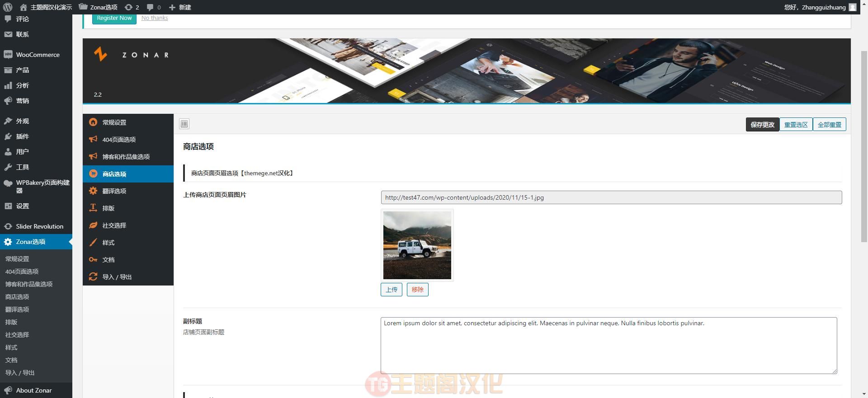Click the WordPress logo icon

[x=7, y=7]
